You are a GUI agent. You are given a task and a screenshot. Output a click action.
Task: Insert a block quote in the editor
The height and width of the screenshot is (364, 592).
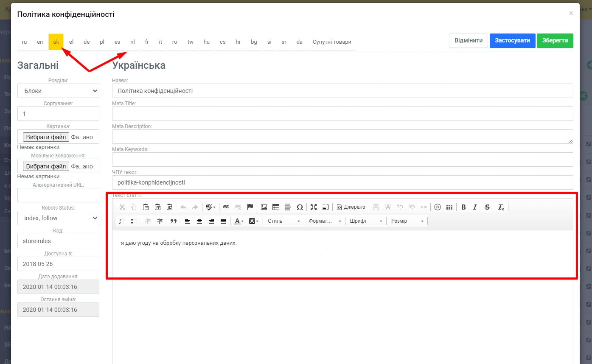click(x=173, y=221)
